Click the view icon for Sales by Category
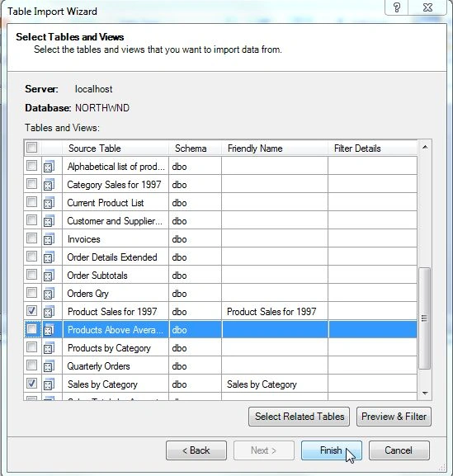 49,384
